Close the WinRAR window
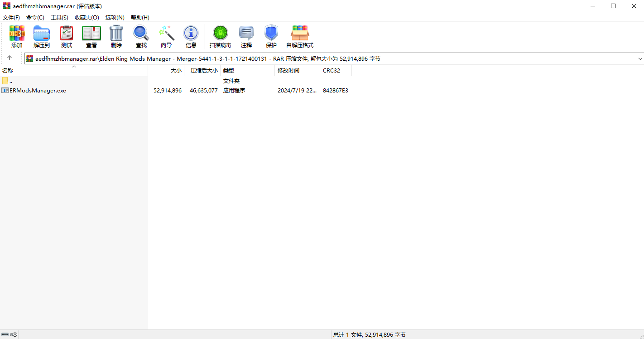 [634, 6]
